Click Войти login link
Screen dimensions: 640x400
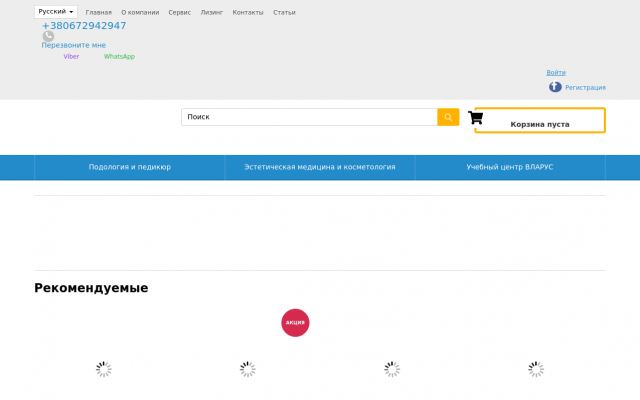tap(556, 73)
